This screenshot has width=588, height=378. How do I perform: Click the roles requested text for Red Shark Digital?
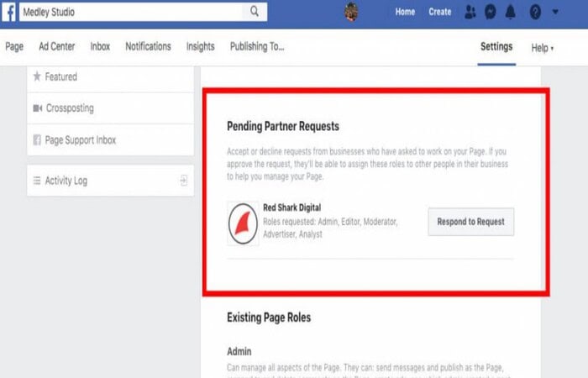[x=330, y=228]
